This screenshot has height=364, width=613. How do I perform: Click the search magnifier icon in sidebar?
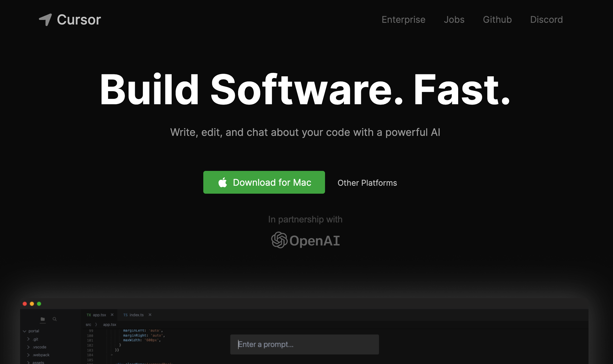click(x=55, y=319)
